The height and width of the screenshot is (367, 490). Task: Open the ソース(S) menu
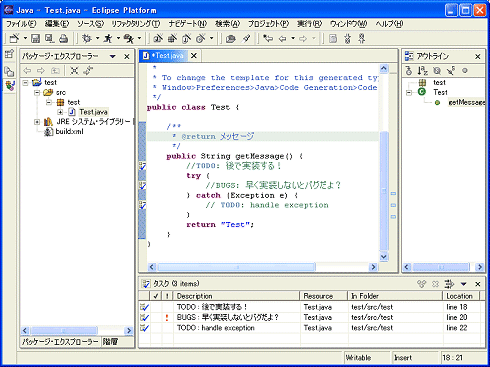91,24
